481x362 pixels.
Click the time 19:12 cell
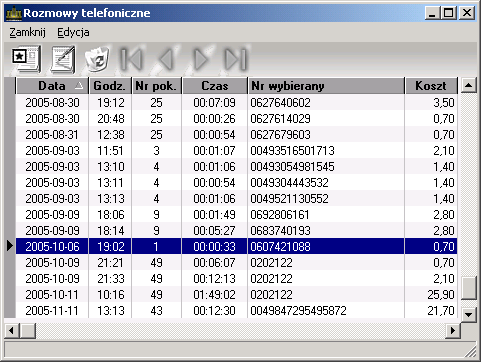click(110, 102)
